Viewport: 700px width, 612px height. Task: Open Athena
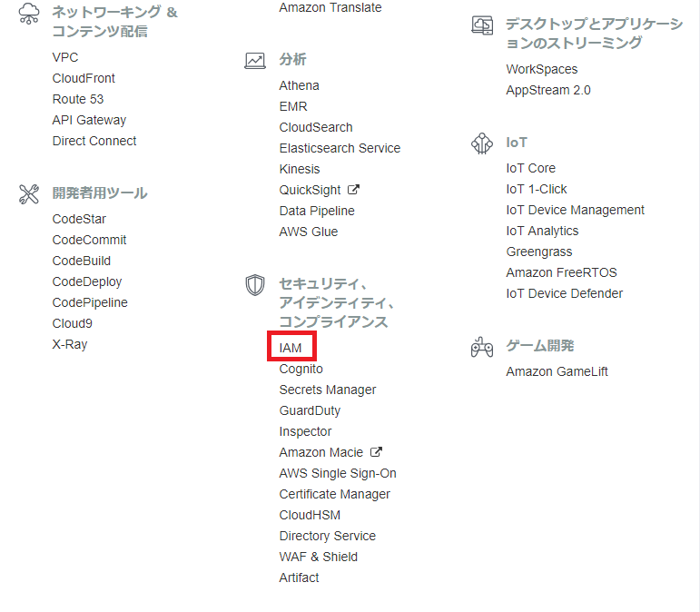[x=299, y=85]
